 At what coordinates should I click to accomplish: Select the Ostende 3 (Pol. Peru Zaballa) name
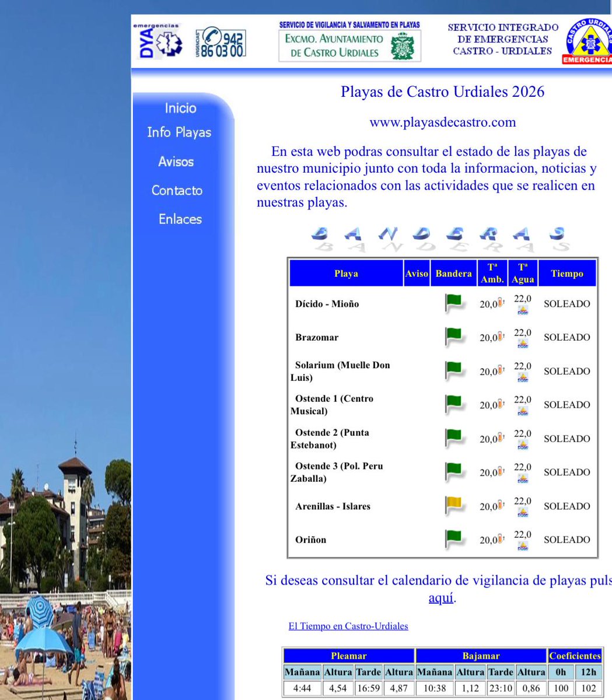337,472
